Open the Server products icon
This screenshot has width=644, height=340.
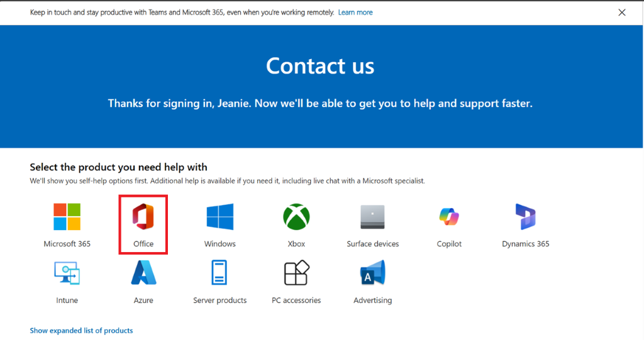219,273
